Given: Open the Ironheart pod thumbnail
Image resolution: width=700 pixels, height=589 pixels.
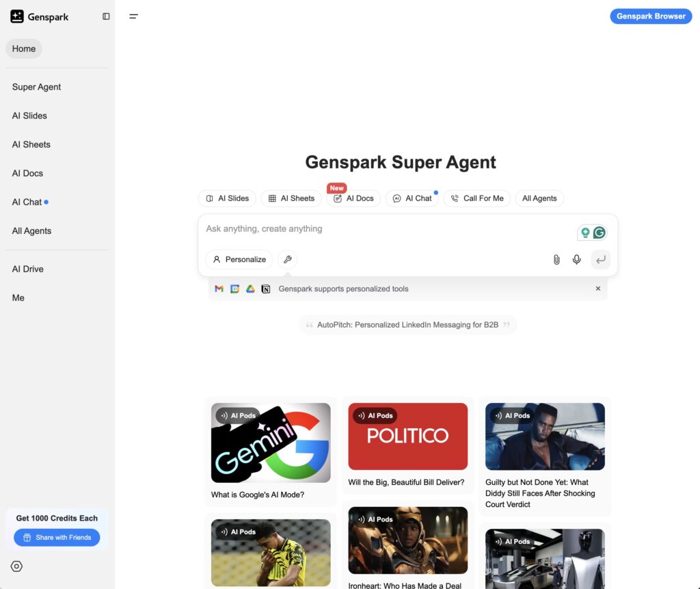Looking at the screenshot, I should pos(408,540).
